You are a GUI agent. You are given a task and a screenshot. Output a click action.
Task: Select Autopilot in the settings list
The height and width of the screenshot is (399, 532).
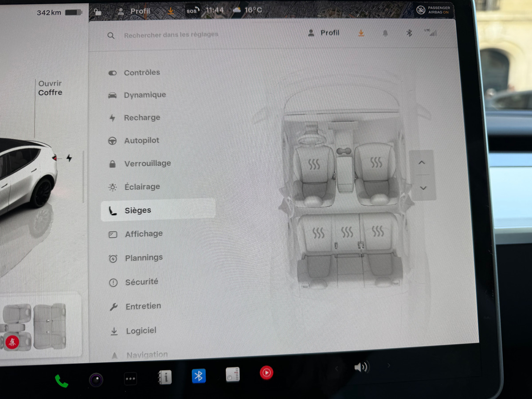(x=141, y=141)
